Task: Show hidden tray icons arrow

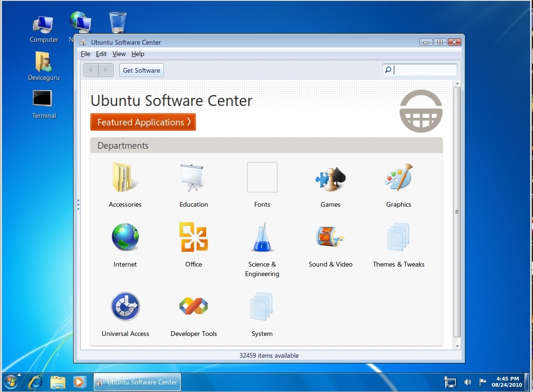Action: pyautogui.click(x=19, y=375)
